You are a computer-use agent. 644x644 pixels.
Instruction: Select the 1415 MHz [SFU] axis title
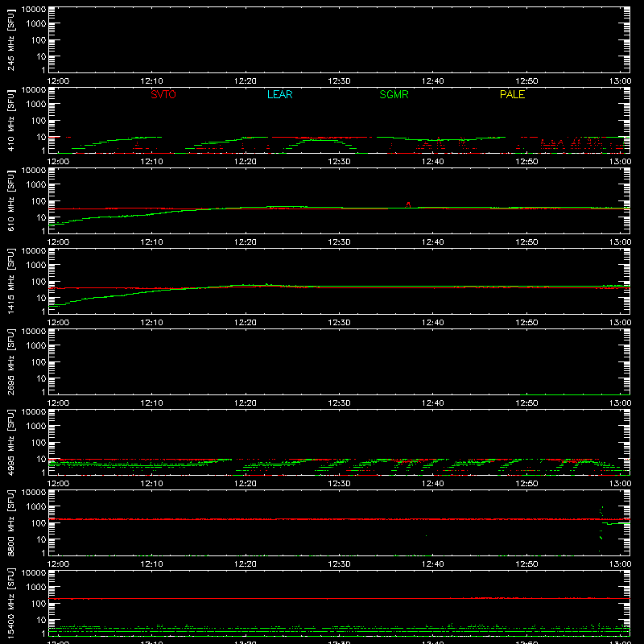point(10,283)
